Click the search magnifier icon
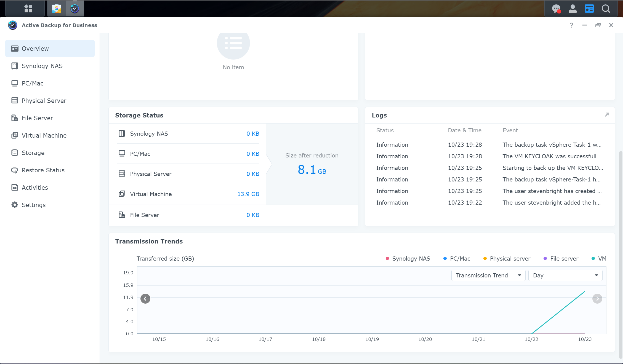The width and height of the screenshot is (623, 364). point(606,9)
